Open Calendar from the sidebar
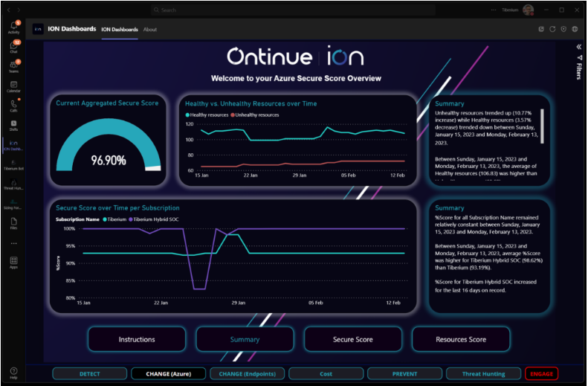The width and height of the screenshot is (588, 386). click(13, 87)
